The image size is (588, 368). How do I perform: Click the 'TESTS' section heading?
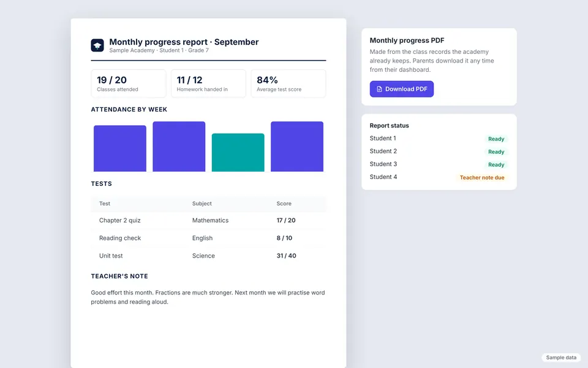tap(101, 183)
